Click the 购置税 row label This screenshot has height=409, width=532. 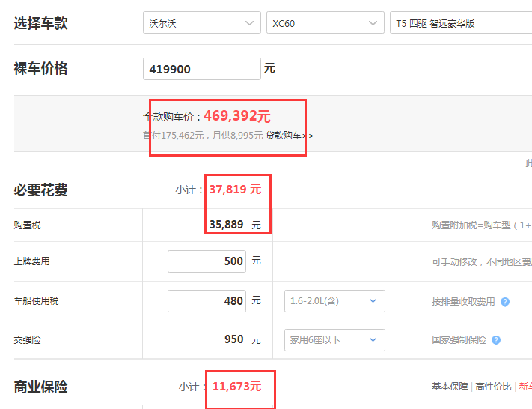[x=28, y=225]
